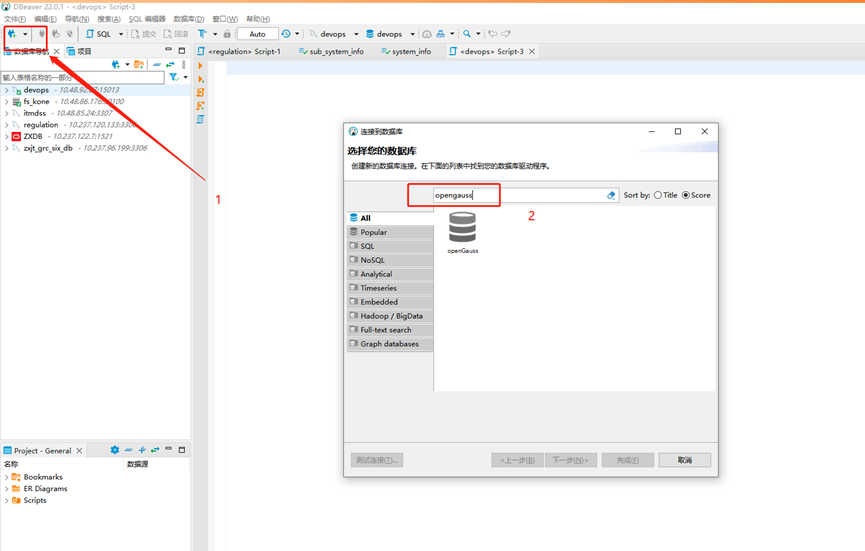This screenshot has height=551, width=865.
Task: Click the execute script icon
Action: pyautogui.click(x=200, y=92)
